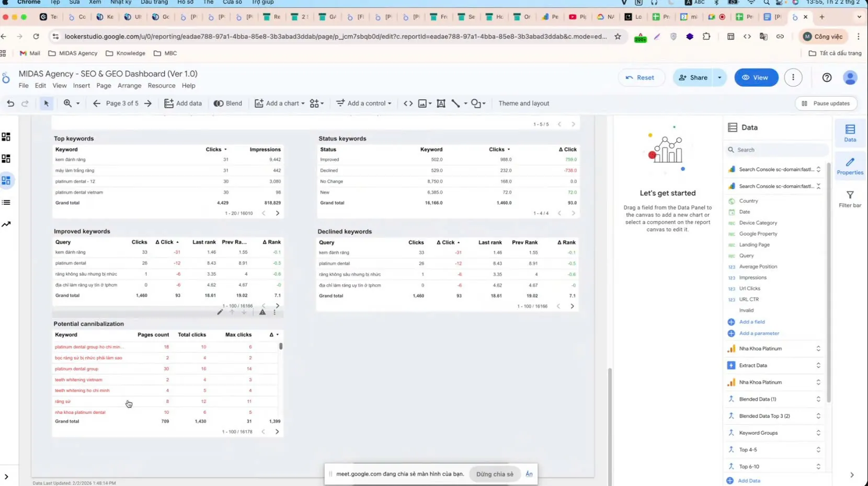This screenshot has width=868, height=486.
Task: Toggle Pause updates
Action: click(x=826, y=103)
